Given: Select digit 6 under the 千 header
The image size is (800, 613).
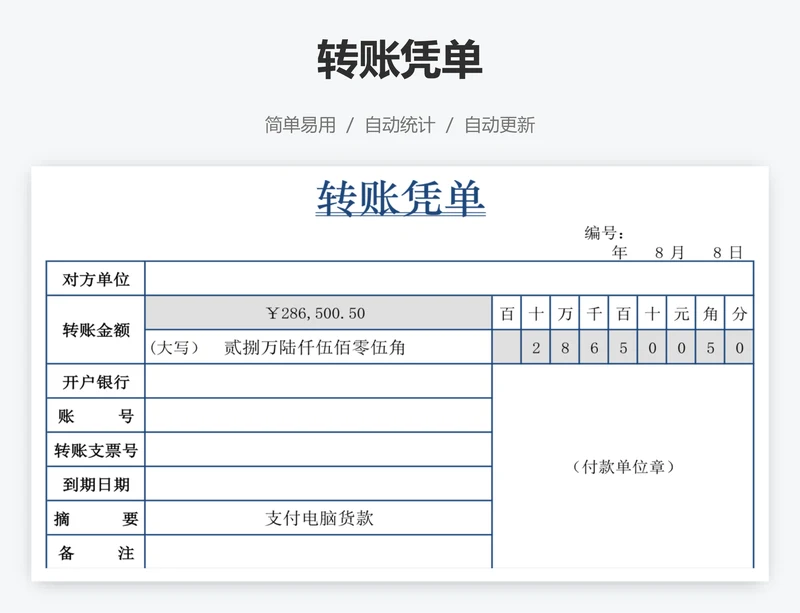Looking at the screenshot, I should pos(594,347).
